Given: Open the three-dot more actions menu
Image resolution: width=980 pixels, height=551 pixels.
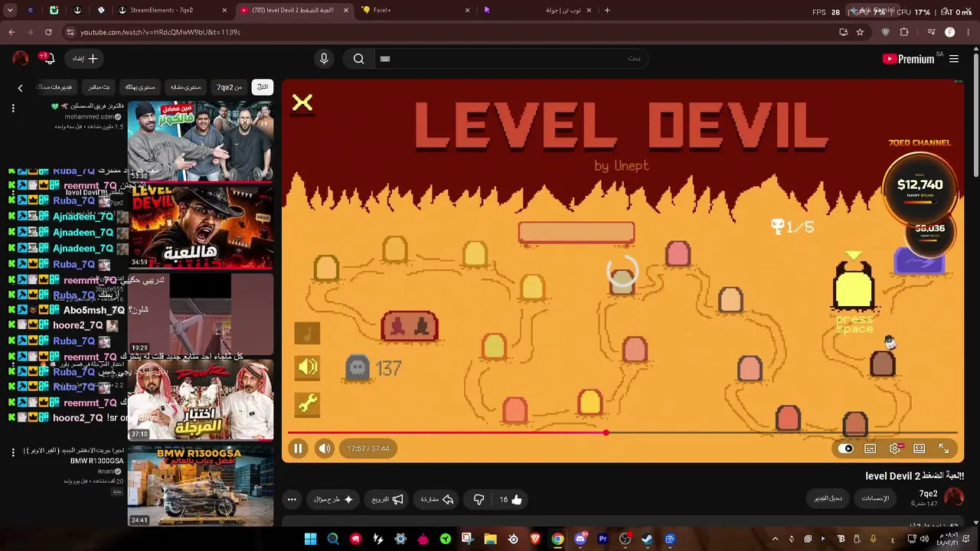Looking at the screenshot, I should pyautogui.click(x=292, y=500).
